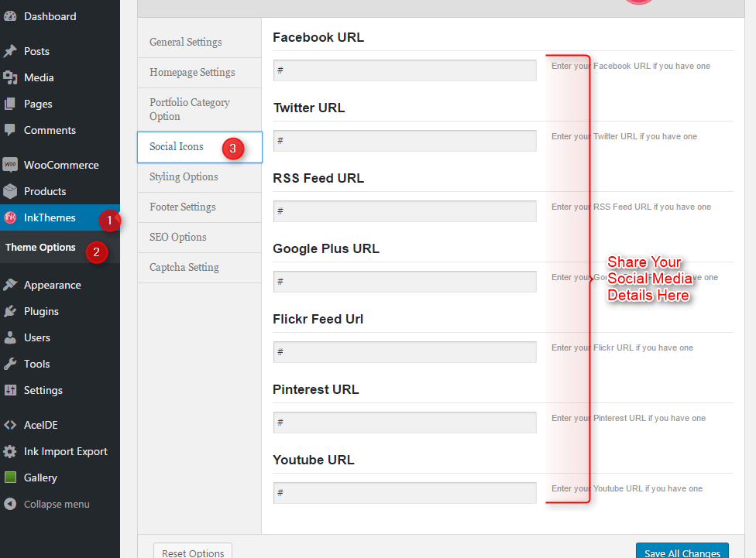Viewport: 756px width, 558px height.
Task: Click the Appearance paintbrush icon
Action: coord(10,285)
